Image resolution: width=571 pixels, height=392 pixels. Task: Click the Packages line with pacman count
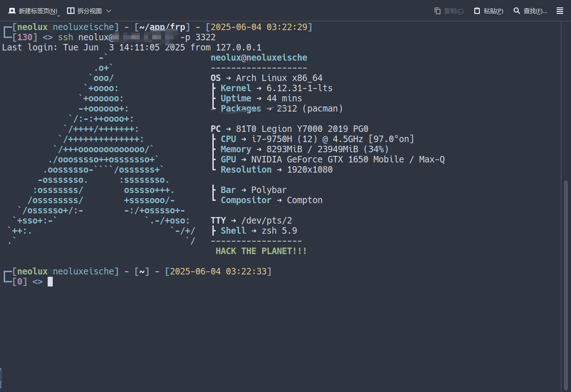tap(277, 109)
